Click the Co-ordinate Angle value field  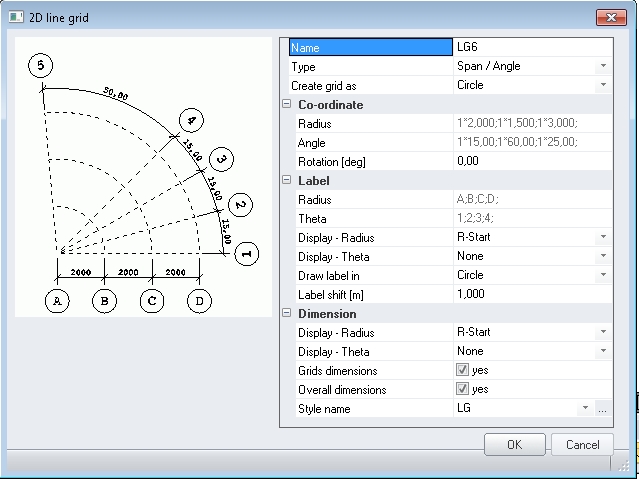click(532, 142)
